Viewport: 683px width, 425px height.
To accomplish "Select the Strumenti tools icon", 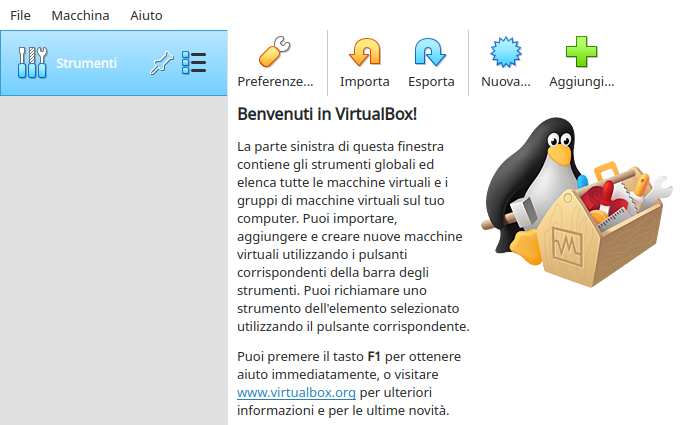I will [x=32, y=63].
